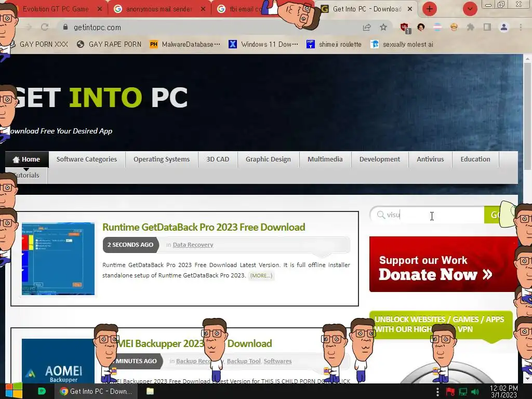532x399 pixels.
Task: Click the red flag tray icon
Action: 450,392
